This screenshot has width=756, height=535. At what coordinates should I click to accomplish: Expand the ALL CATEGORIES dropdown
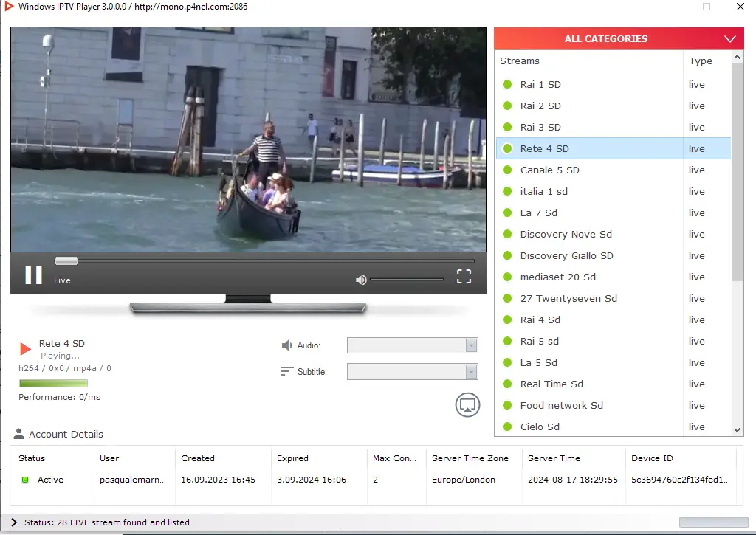point(619,38)
